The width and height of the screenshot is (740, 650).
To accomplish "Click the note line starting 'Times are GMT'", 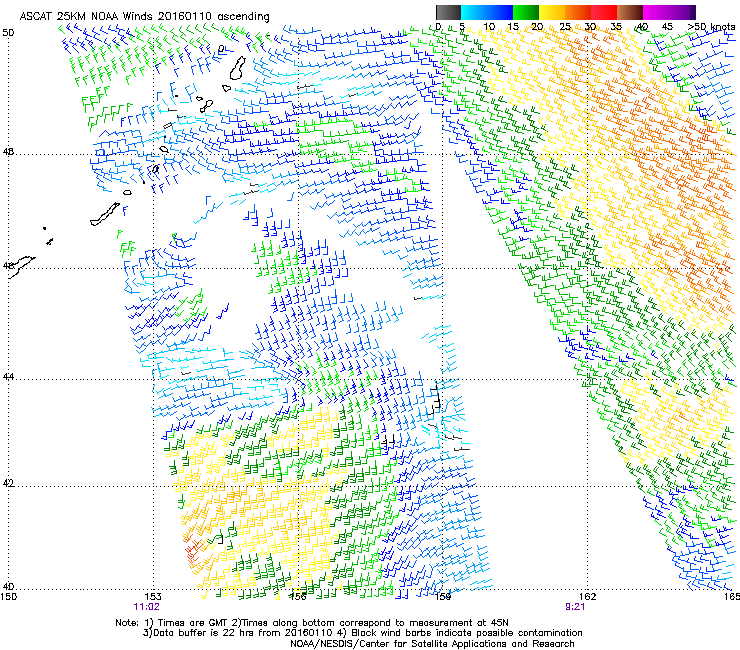I will click(312, 623).
